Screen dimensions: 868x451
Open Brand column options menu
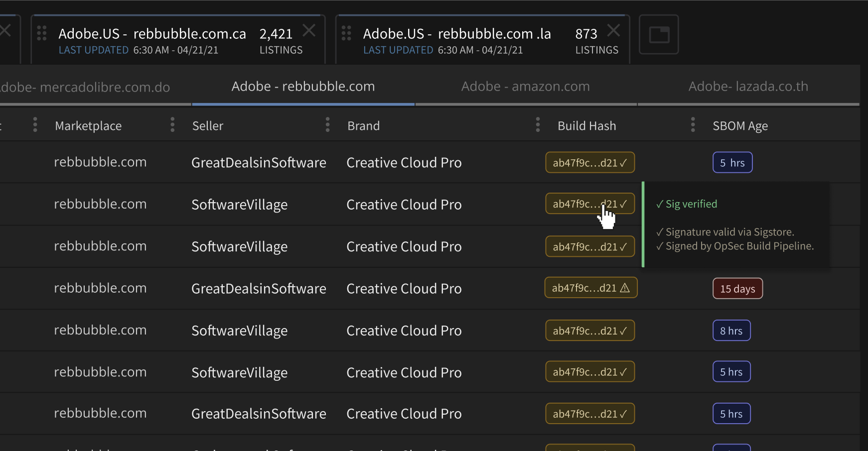point(327,124)
